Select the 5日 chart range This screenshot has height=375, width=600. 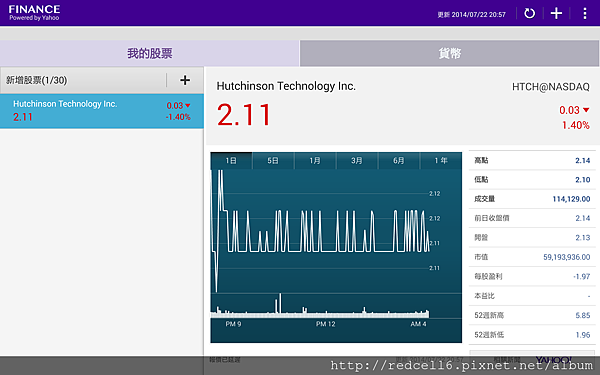point(273,161)
